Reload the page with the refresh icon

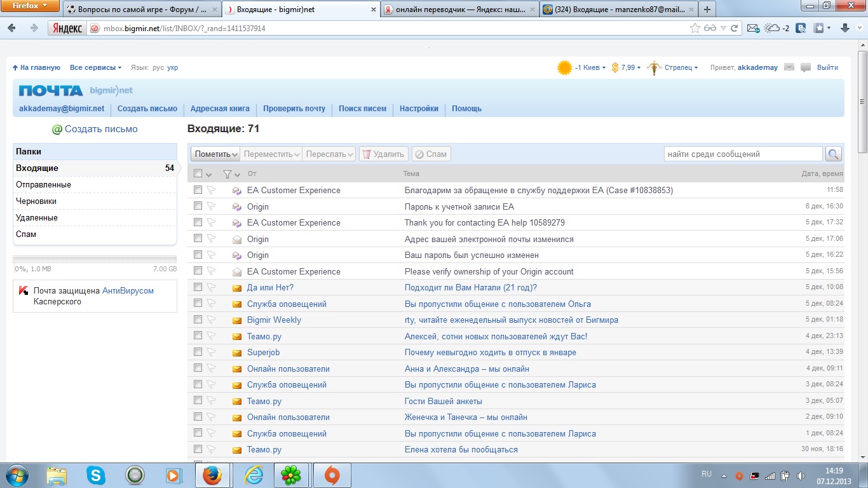pos(735,28)
